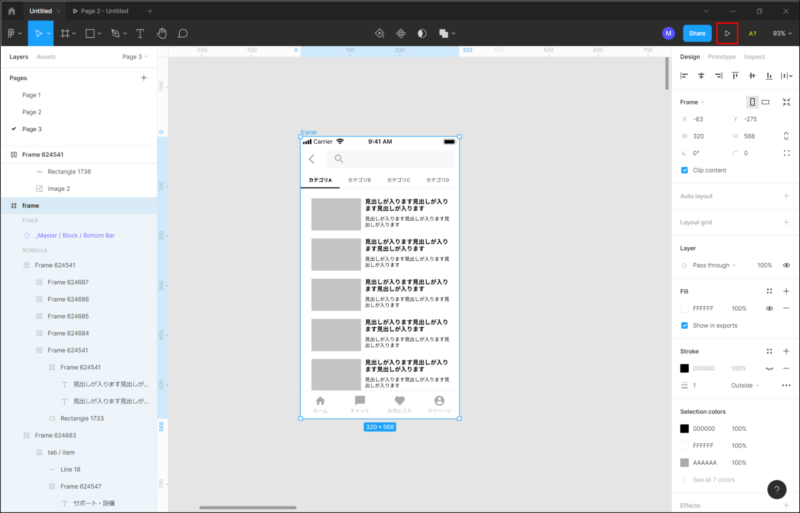Viewport: 800px width, 513px height.
Task: Click See all 7 colors link
Action: 714,480
